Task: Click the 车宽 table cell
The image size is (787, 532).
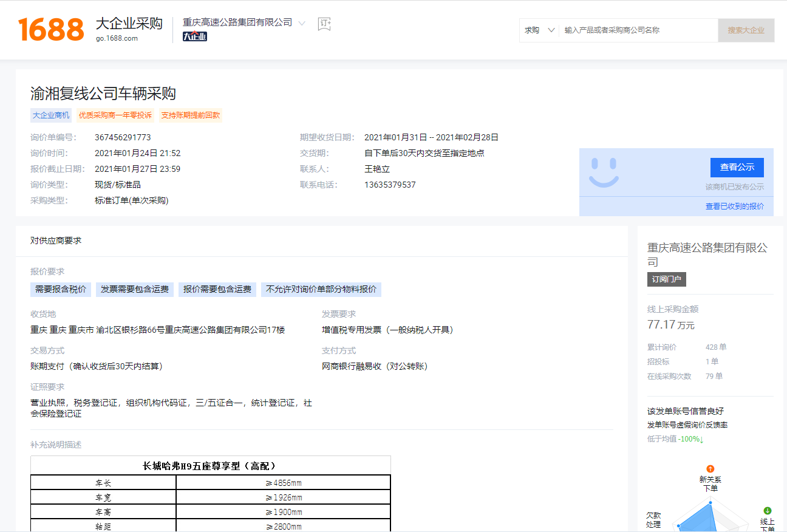Action: [x=103, y=497]
